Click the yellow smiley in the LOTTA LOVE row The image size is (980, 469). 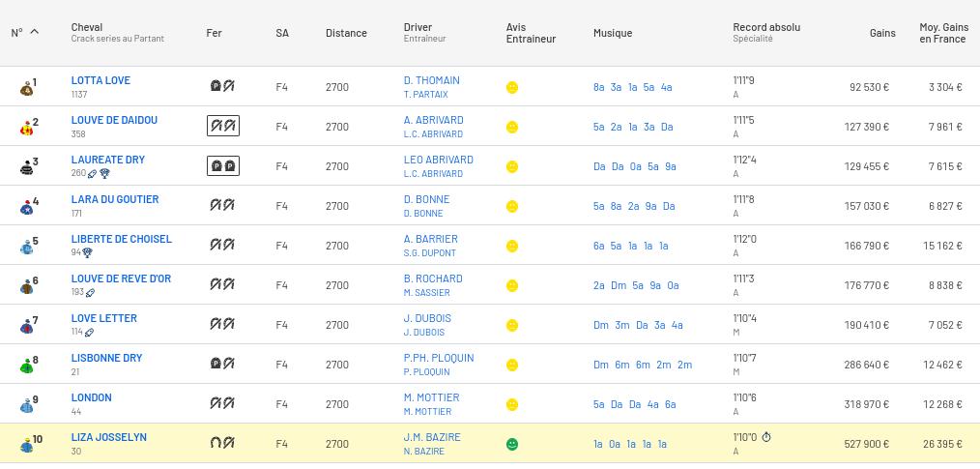pyautogui.click(x=512, y=88)
